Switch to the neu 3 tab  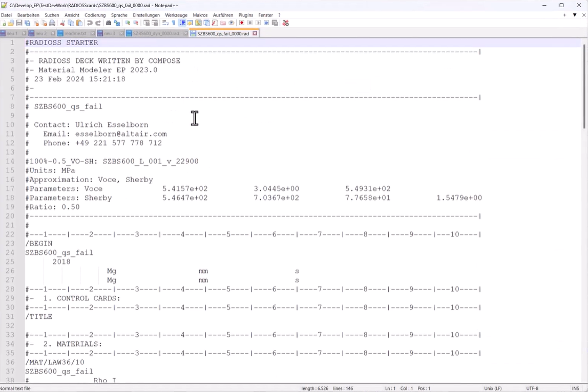point(109,33)
